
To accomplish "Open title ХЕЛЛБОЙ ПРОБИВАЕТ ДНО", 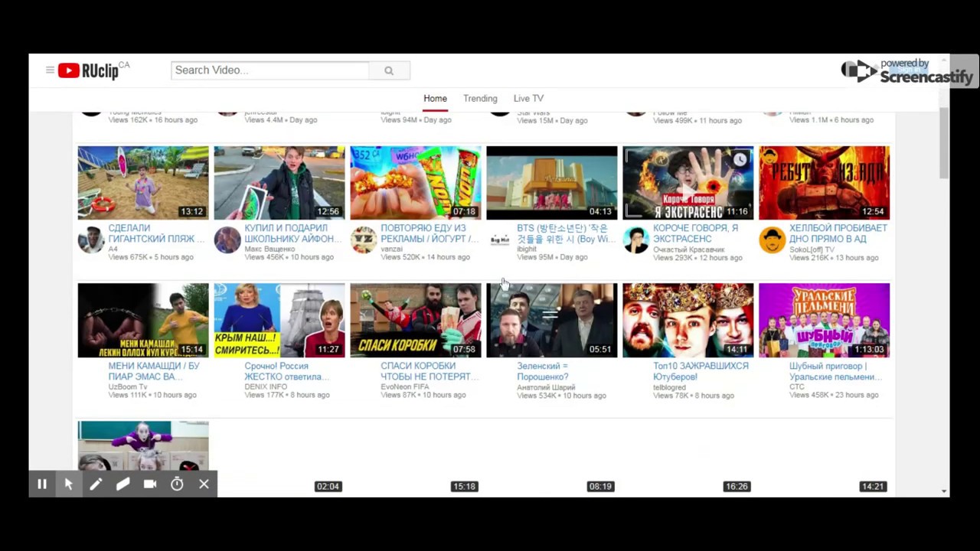I will 838,233.
